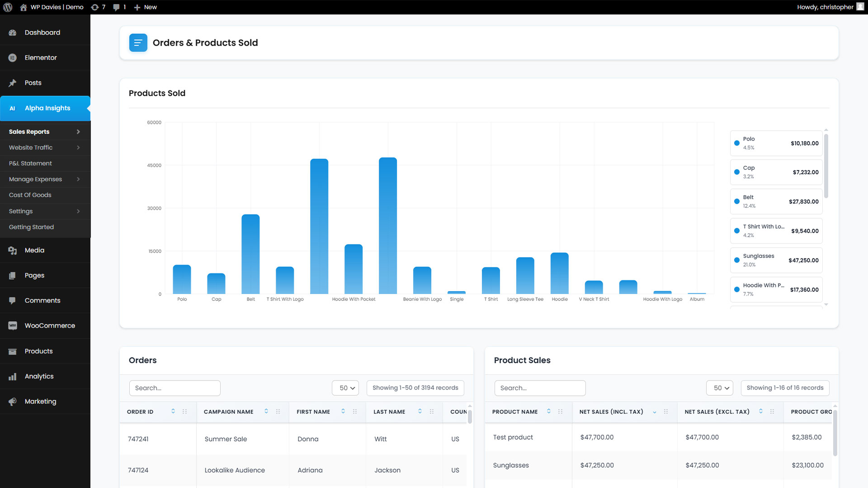Viewport: 868px width, 488px height.
Task: Click Howdy, christopher account link
Action: 825,7
